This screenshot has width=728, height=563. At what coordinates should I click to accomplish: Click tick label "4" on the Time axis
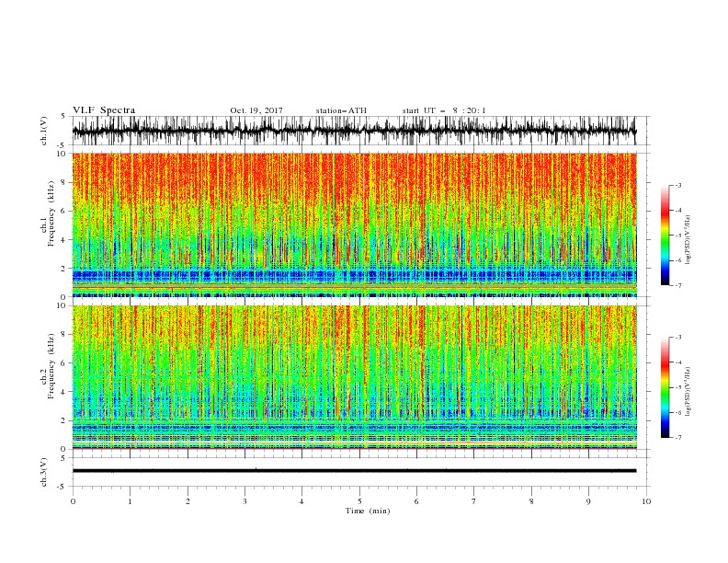[302, 501]
